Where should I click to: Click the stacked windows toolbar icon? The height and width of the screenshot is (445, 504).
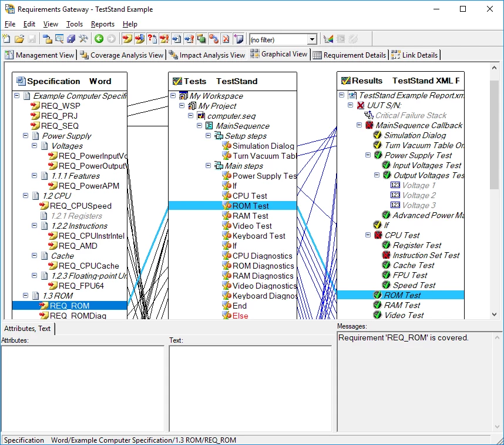tap(71, 39)
